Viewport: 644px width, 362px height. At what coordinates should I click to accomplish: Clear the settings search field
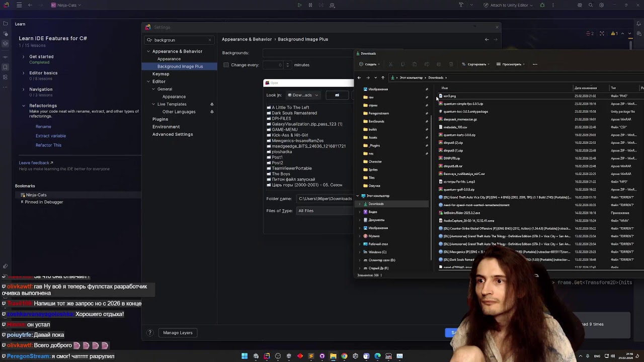[210, 40]
